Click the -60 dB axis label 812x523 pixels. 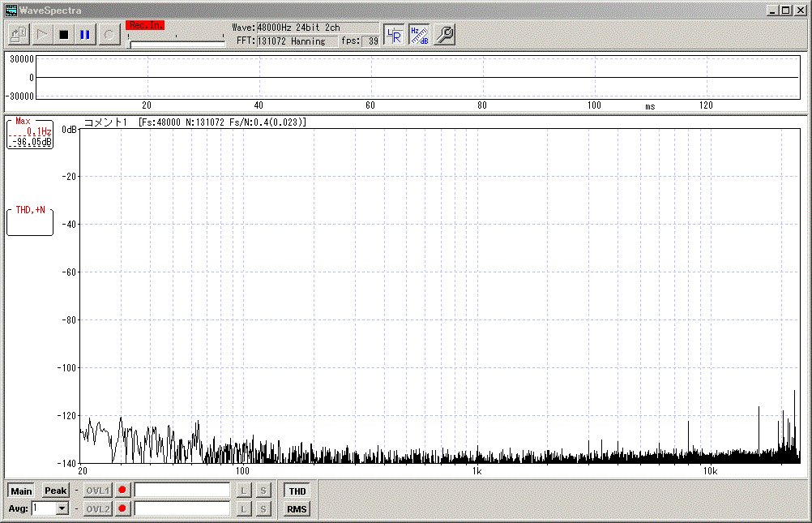point(70,272)
